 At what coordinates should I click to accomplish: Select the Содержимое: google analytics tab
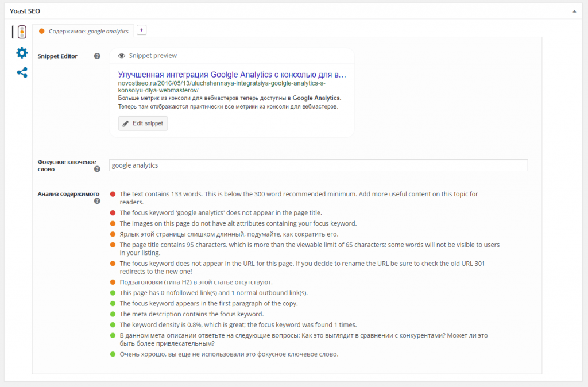(x=83, y=31)
